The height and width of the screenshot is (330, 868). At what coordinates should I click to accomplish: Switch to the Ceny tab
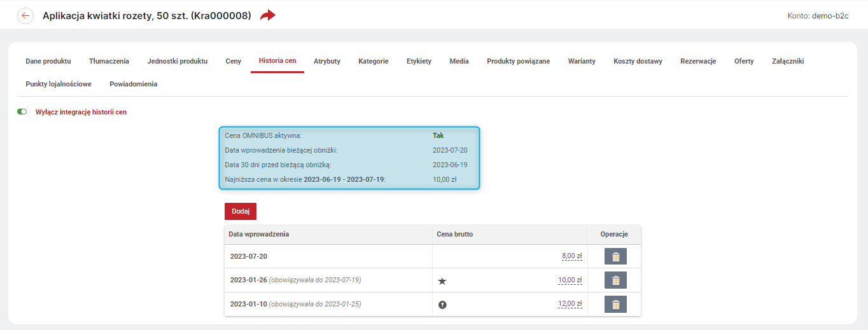pyautogui.click(x=233, y=61)
